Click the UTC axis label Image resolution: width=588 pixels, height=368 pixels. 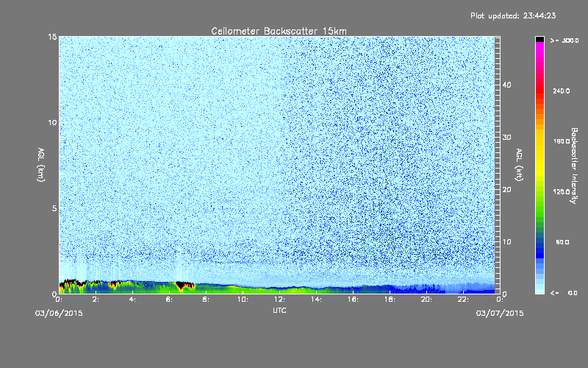coord(279,310)
